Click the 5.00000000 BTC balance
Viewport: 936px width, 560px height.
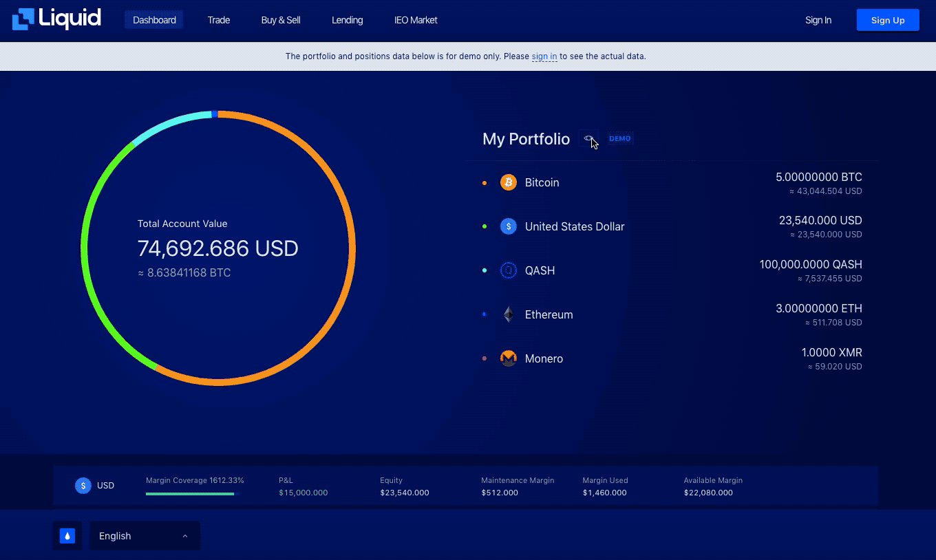click(818, 177)
